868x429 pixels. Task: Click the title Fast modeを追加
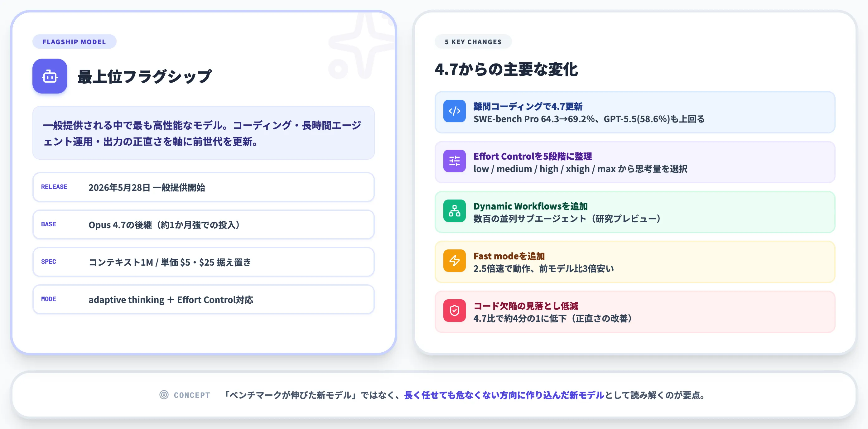pos(509,256)
